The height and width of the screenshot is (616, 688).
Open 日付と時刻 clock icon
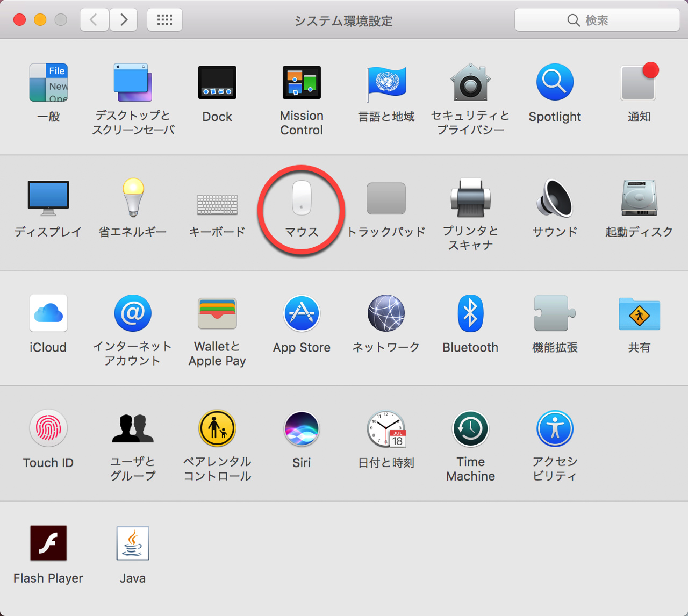click(386, 428)
